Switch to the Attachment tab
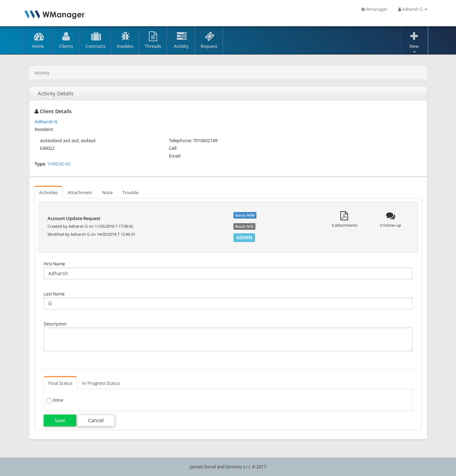The height and width of the screenshot is (476, 456). [80, 193]
